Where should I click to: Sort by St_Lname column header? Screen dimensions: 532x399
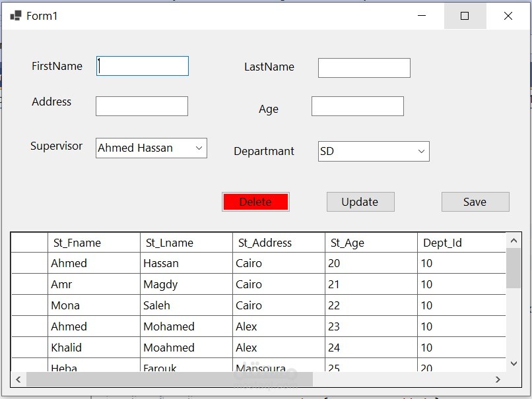(186, 243)
